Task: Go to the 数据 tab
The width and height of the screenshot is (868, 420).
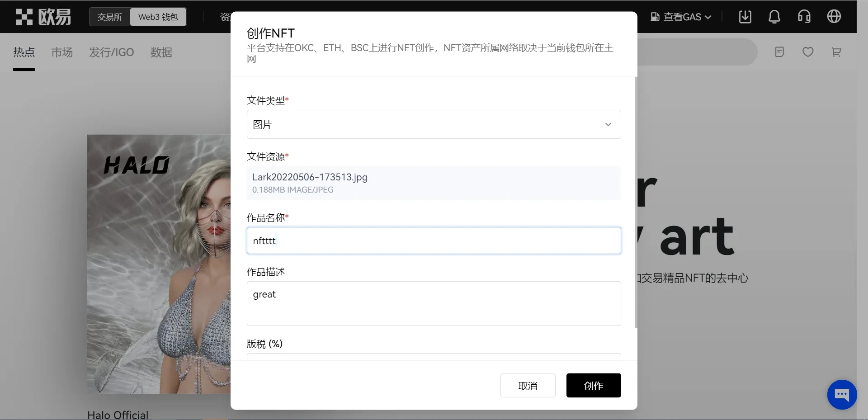Action: coord(161,52)
